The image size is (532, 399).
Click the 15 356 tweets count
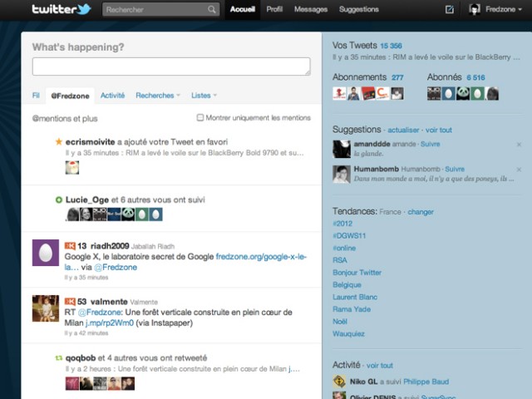pyautogui.click(x=391, y=46)
